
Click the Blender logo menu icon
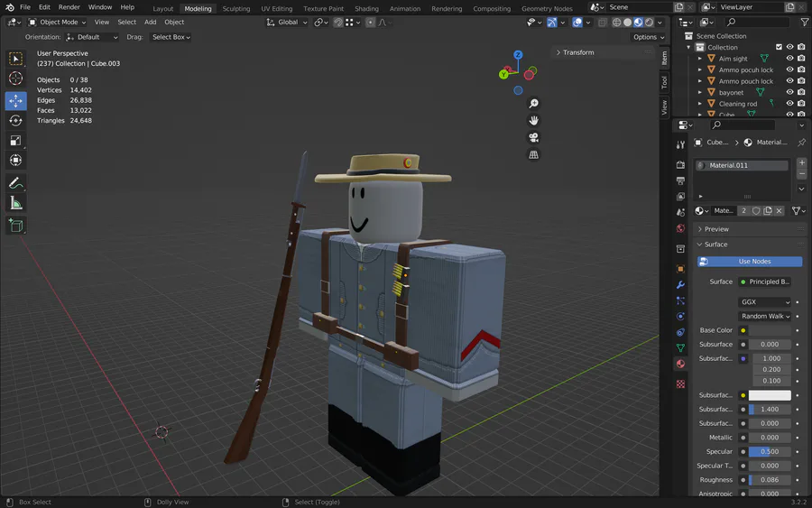(9, 7)
